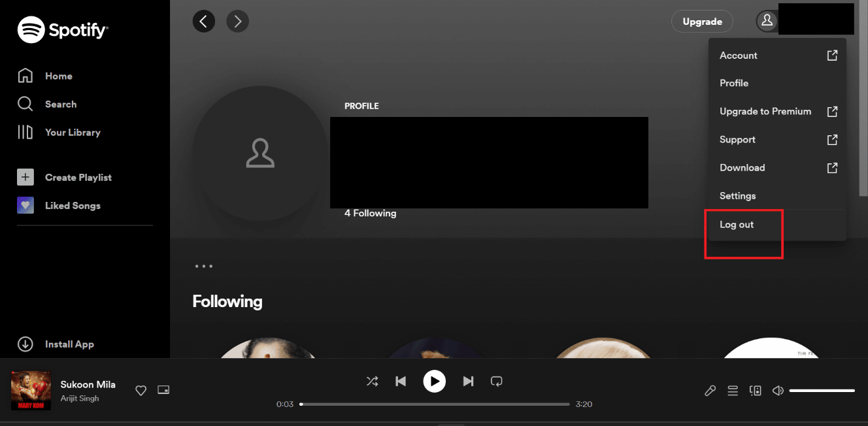Select Profile menu entry
Screen dimensions: 868x426
[777, 83]
